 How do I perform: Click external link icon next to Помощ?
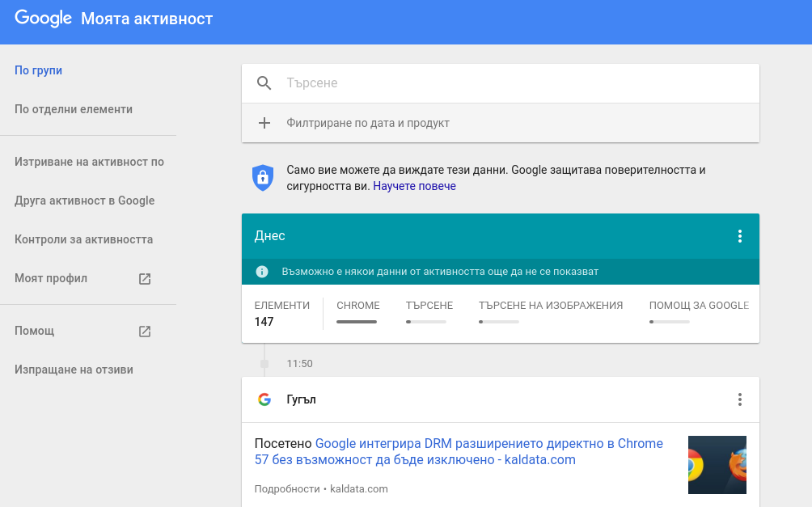(145, 331)
